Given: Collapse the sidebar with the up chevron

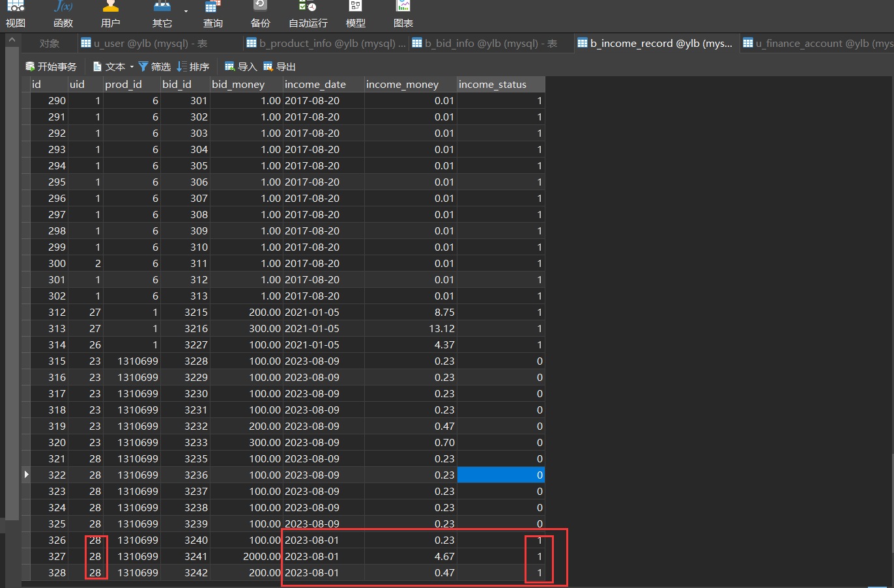Looking at the screenshot, I should pos(12,40).
